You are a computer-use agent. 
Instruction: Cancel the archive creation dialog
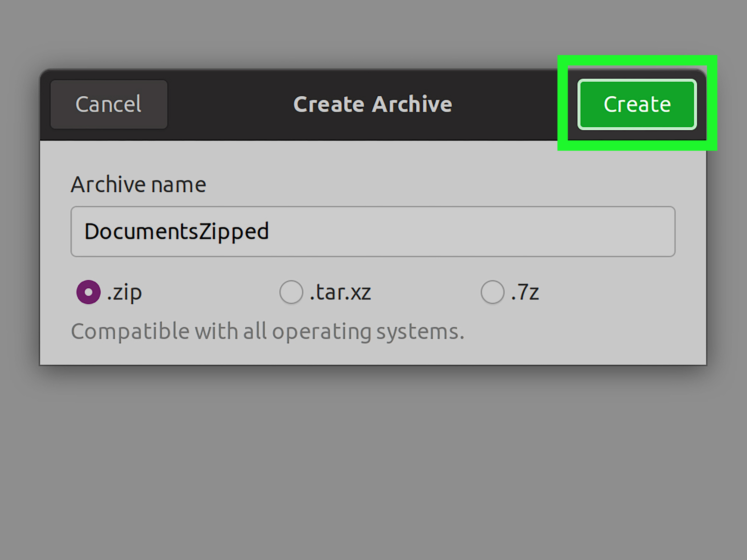108,104
